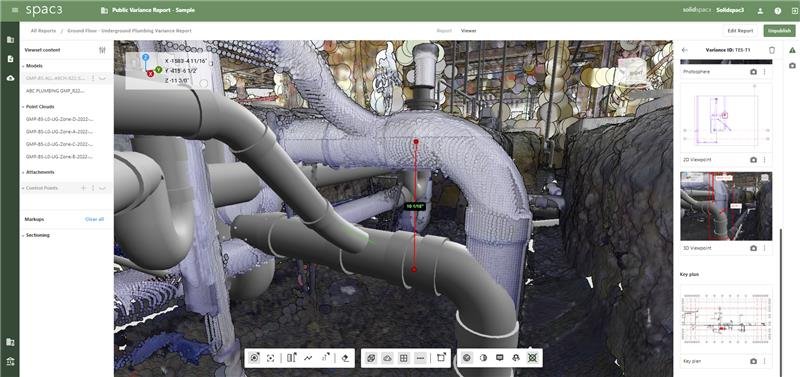Delete variance using the trash icon
The image size is (800, 377).
(x=771, y=50)
